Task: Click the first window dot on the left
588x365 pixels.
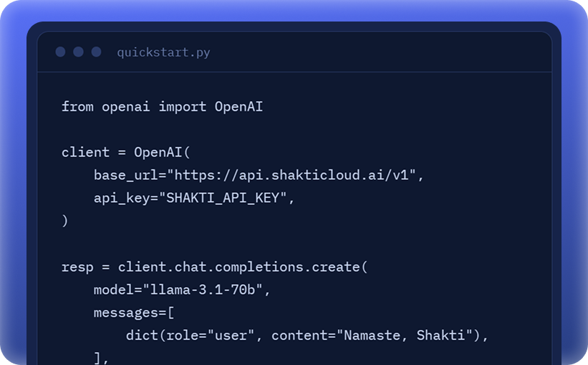Action: coord(60,52)
